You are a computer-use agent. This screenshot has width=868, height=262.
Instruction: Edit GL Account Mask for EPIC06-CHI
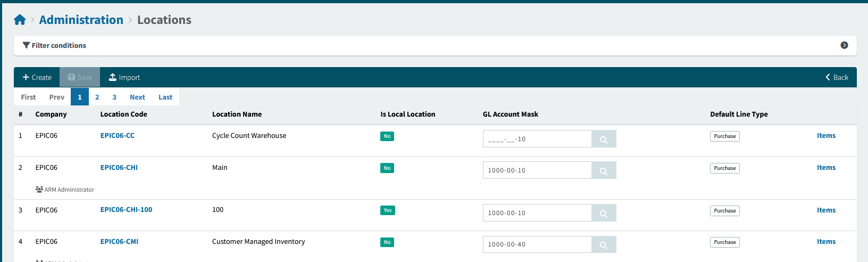point(537,170)
